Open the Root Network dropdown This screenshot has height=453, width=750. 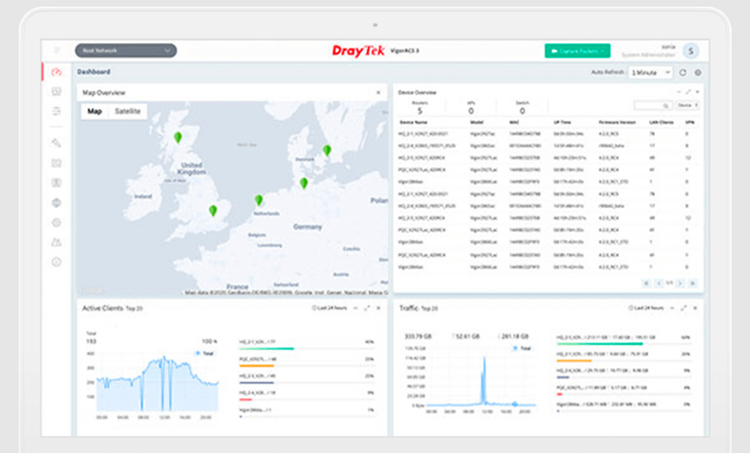(x=126, y=51)
